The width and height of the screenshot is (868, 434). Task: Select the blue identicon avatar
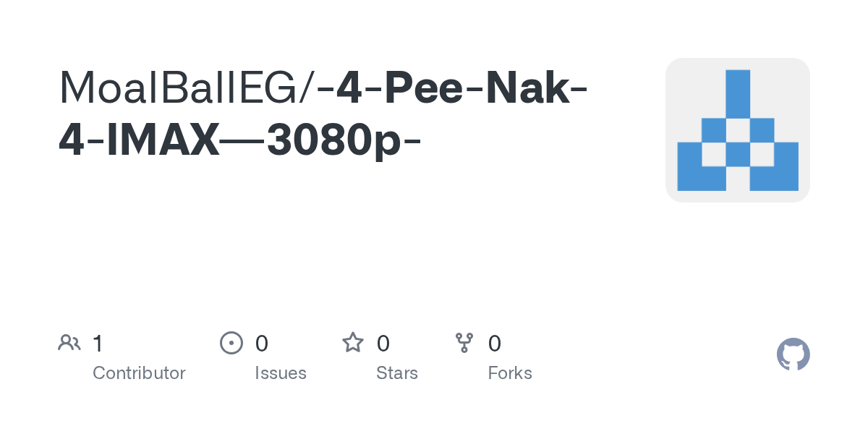(x=737, y=130)
